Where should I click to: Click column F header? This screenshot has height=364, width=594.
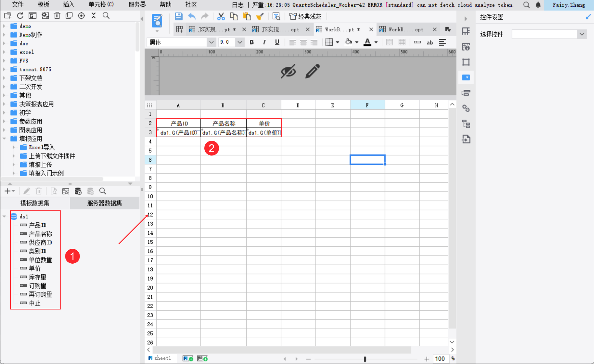pos(367,105)
